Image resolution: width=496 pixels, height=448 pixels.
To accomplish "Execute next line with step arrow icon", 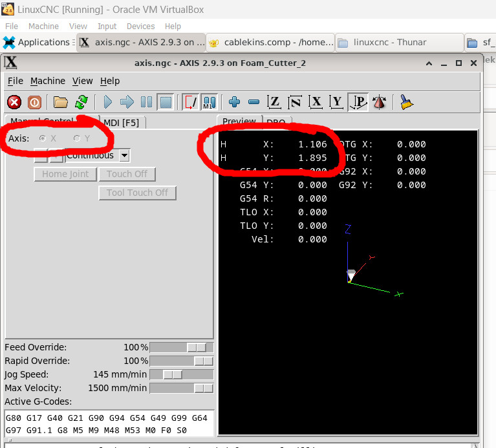I will 127,102.
